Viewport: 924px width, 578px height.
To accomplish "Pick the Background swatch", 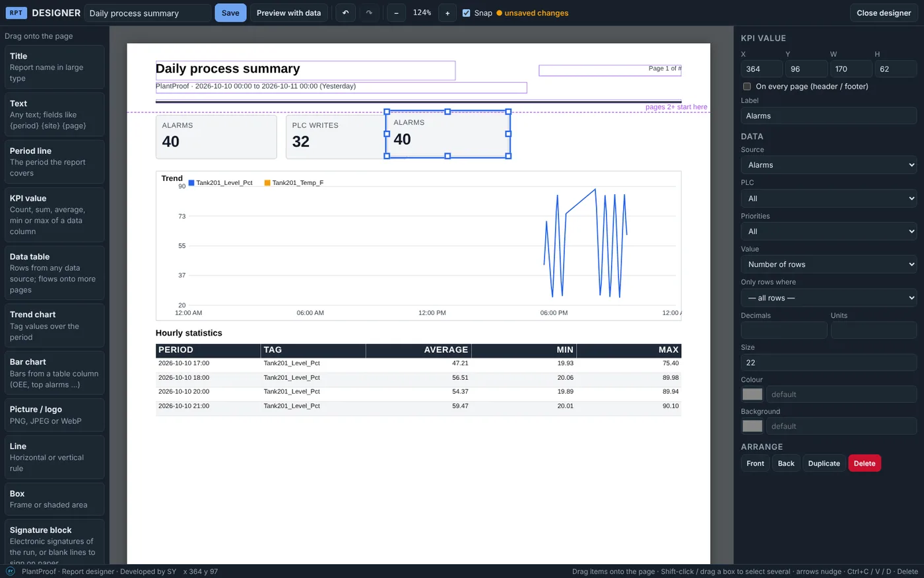I will (x=752, y=426).
